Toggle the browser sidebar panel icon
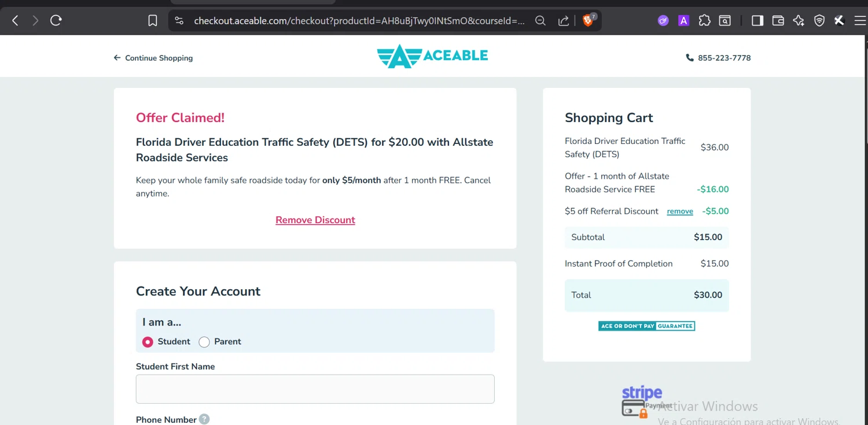The height and width of the screenshot is (425, 868). (x=757, y=21)
